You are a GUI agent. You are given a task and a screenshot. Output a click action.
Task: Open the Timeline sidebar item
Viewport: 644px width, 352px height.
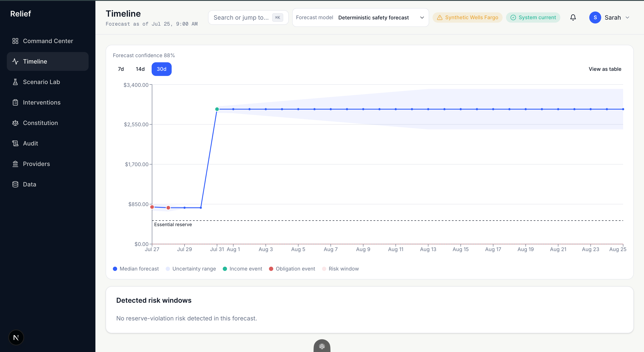click(x=48, y=62)
